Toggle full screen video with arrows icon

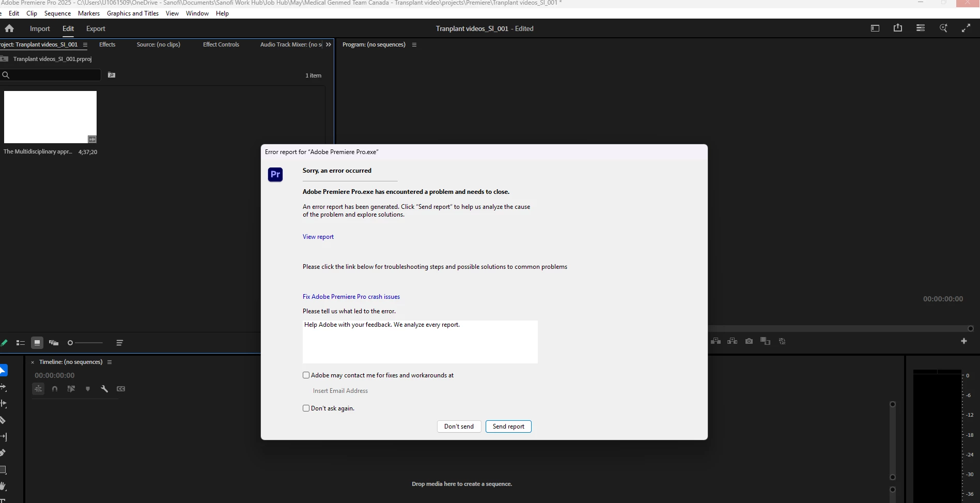(966, 28)
